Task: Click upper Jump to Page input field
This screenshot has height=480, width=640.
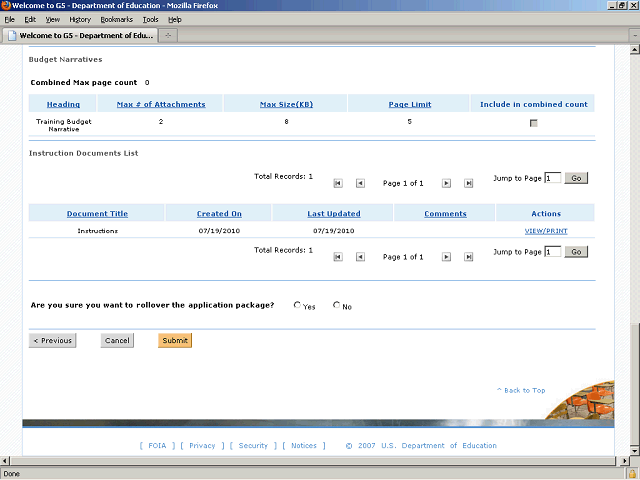Action: tap(553, 178)
